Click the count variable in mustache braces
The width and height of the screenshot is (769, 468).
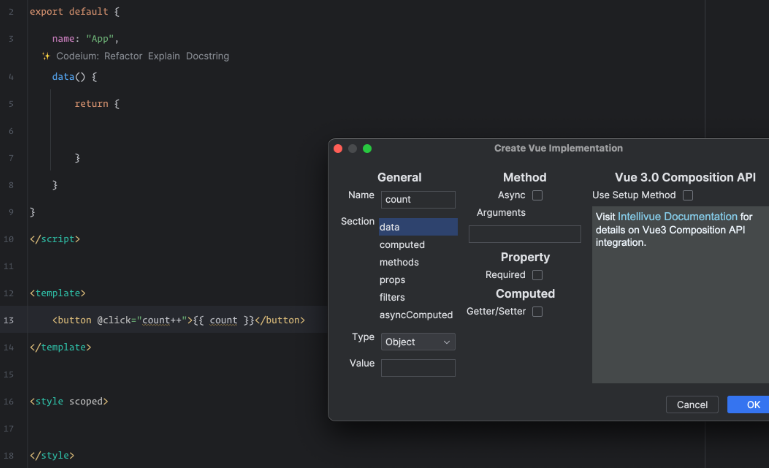click(x=223, y=320)
